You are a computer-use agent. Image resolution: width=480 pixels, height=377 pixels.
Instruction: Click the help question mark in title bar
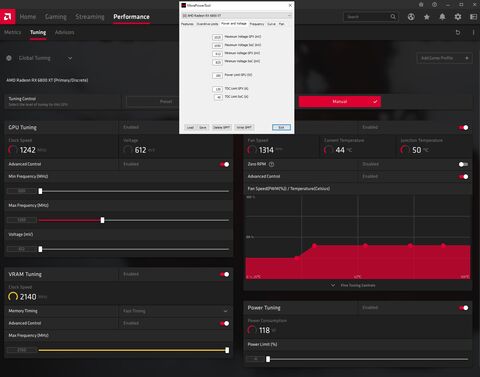434,5
